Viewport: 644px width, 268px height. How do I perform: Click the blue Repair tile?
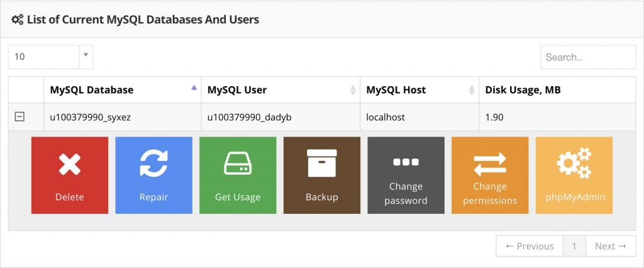pyautogui.click(x=153, y=175)
